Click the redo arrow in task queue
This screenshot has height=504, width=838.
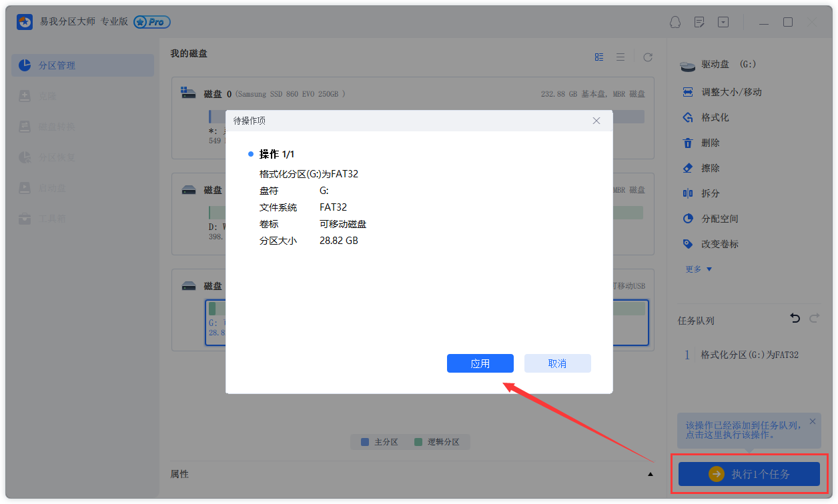pyautogui.click(x=814, y=318)
